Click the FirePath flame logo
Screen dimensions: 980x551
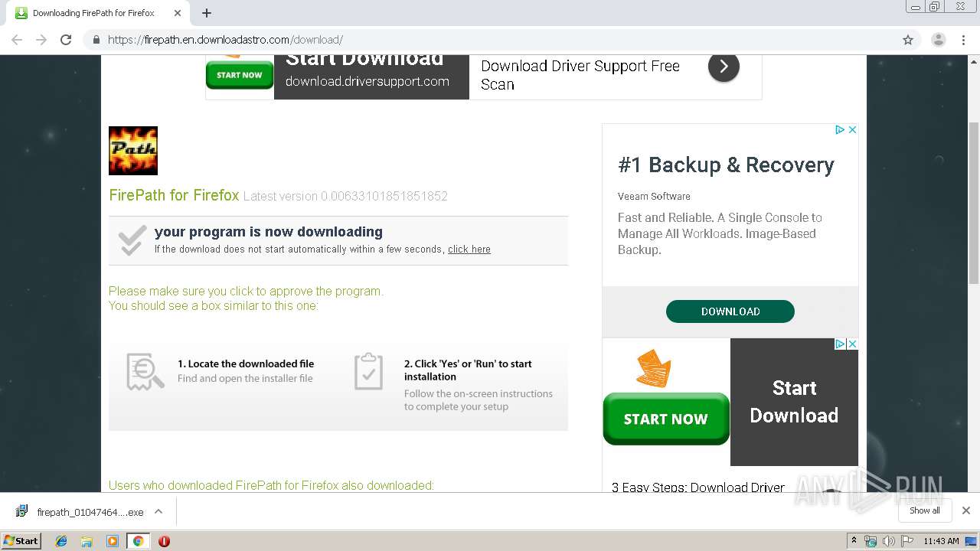coord(133,151)
